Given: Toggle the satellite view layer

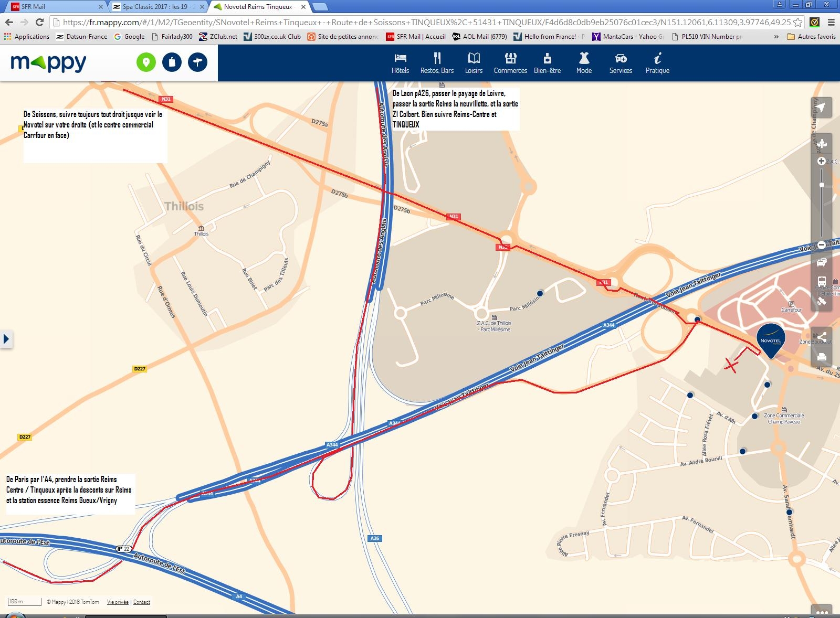Looking at the screenshot, I should tap(822, 301).
